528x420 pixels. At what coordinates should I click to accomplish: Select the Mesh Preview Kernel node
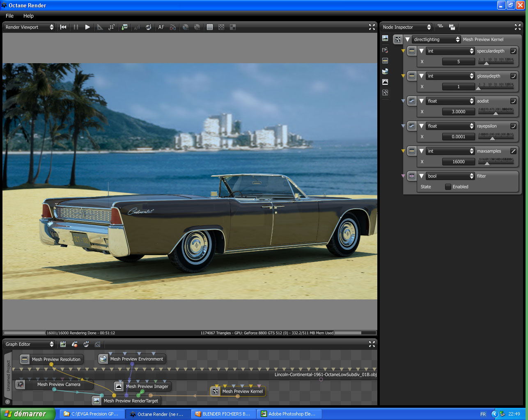238,391
